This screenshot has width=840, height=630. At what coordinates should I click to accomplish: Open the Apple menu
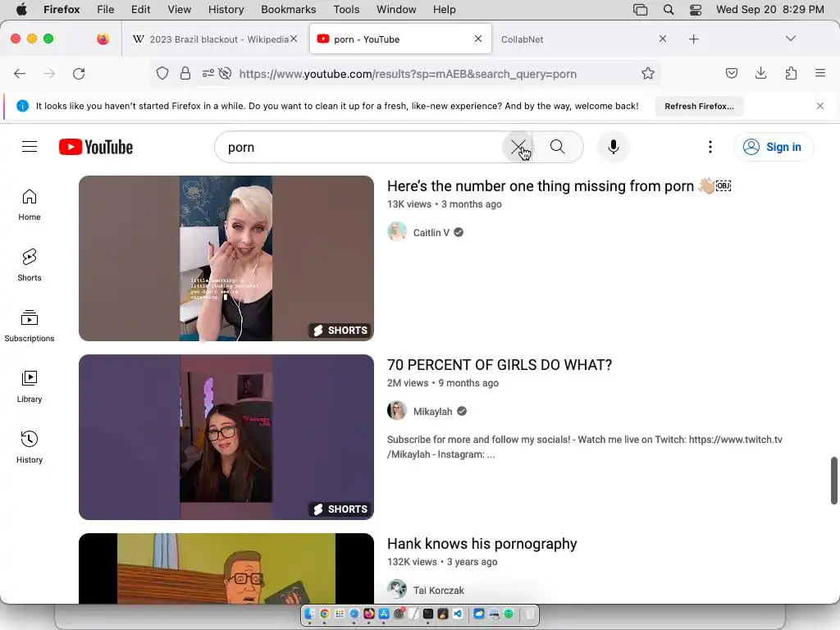pyautogui.click(x=21, y=10)
